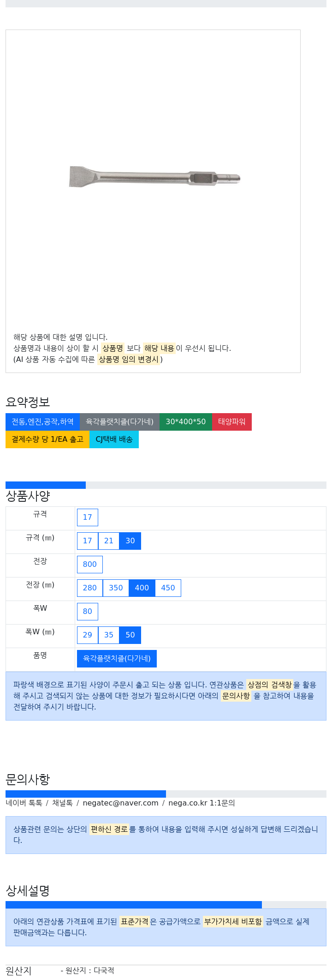Click the 800 button in 전장 row
The width and height of the screenshot is (332, 980).
coord(90,564)
